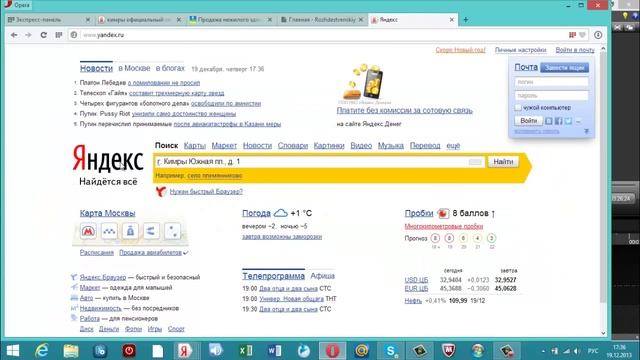Open the Metro map icon under Карта Москвы
640x360 pixels.
tap(88, 231)
